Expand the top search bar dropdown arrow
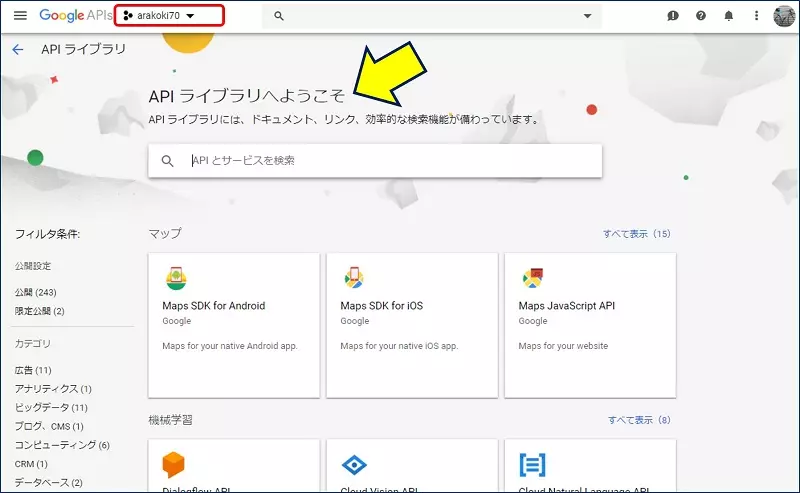The width and height of the screenshot is (800, 493). coord(587,16)
